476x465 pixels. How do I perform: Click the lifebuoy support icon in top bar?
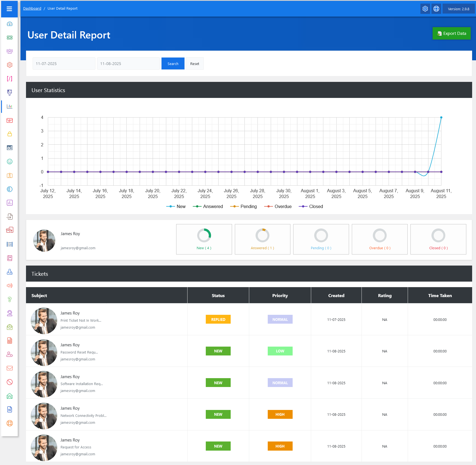(436, 9)
